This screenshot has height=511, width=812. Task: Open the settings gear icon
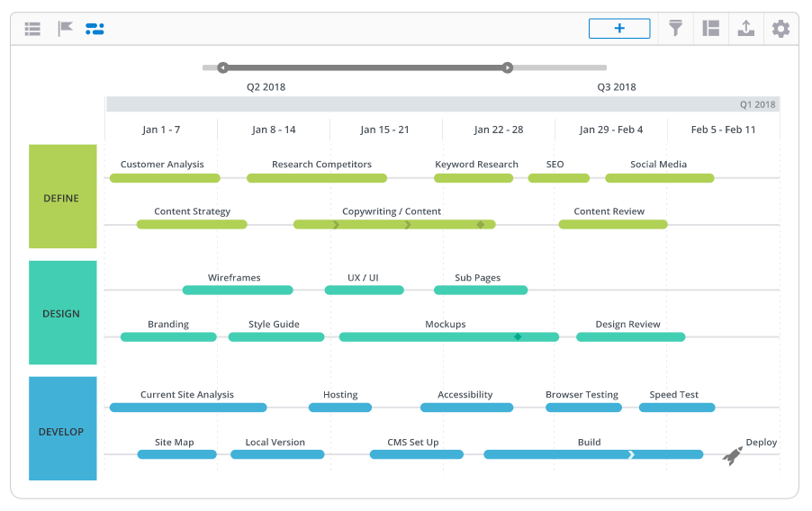pos(780,29)
